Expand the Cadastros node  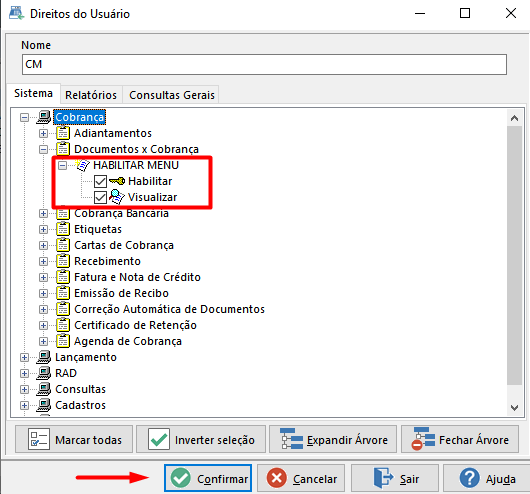coord(24,405)
